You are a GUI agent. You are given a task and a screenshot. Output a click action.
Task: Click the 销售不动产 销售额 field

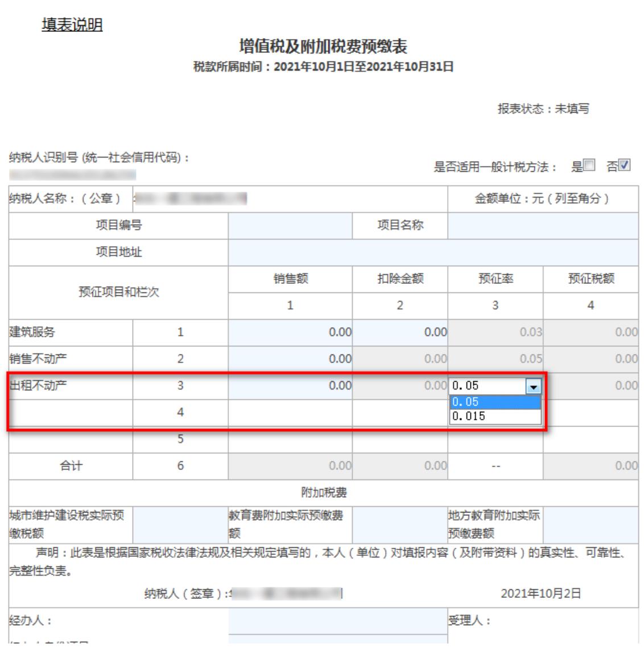point(290,359)
